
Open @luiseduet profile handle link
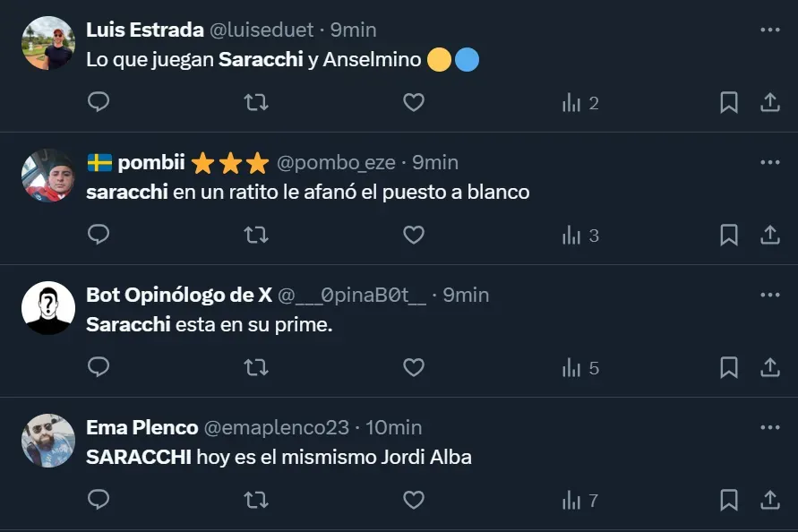pyautogui.click(x=262, y=30)
